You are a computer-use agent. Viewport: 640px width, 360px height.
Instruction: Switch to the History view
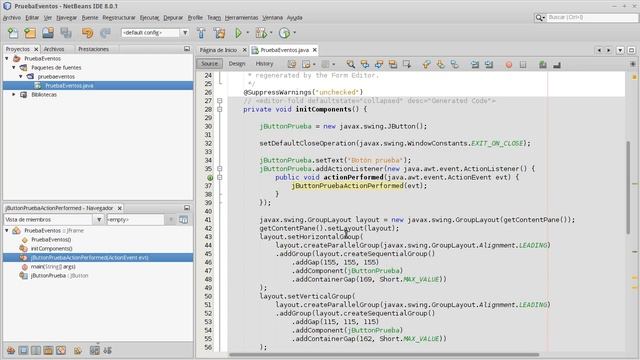pos(264,64)
